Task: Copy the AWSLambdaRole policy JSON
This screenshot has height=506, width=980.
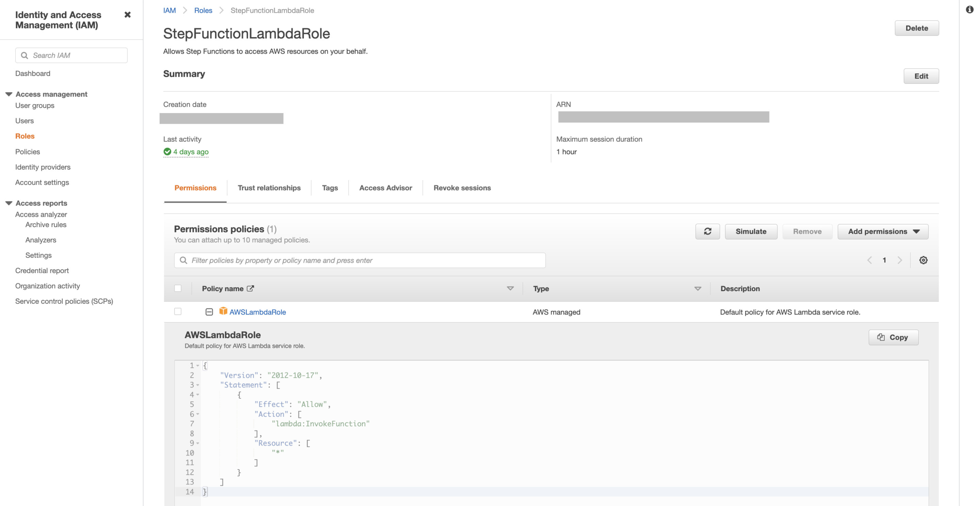Action: click(893, 337)
